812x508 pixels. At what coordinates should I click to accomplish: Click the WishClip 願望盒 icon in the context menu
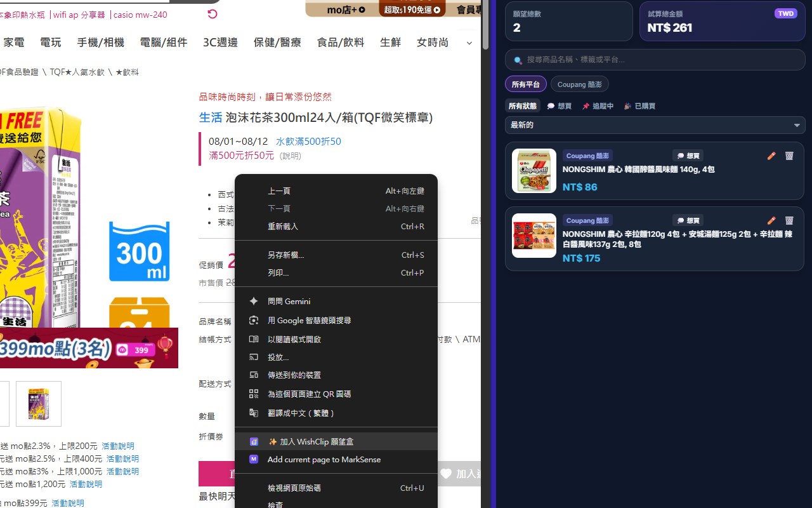tap(254, 441)
